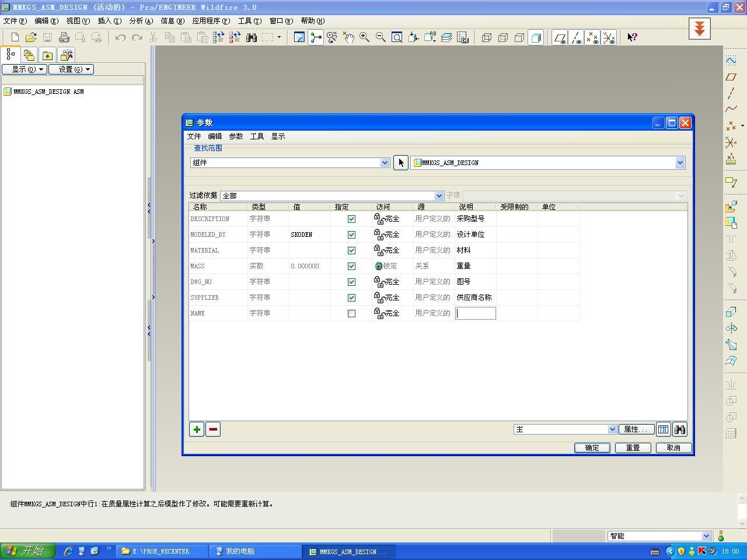
Task: Click the Repaint screen icon
Action: (299, 37)
